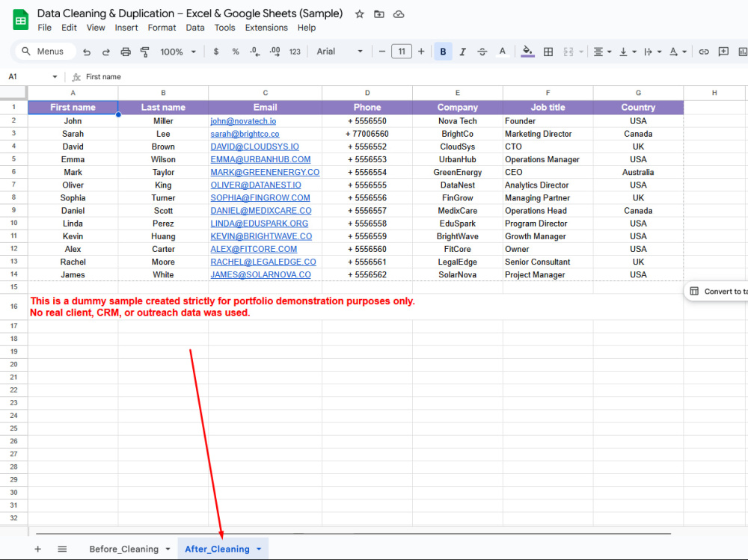Select column D header
The width and height of the screenshot is (748, 560).
[x=367, y=93]
